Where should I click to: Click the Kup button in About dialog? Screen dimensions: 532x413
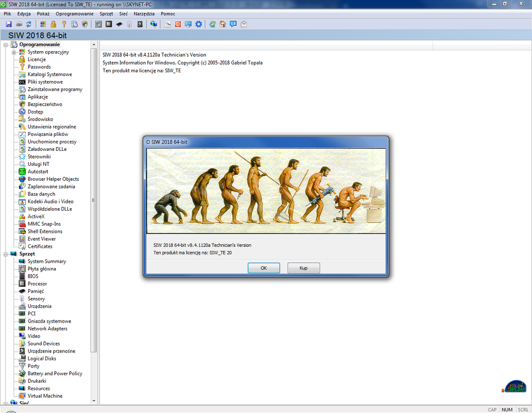pos(303,268)
